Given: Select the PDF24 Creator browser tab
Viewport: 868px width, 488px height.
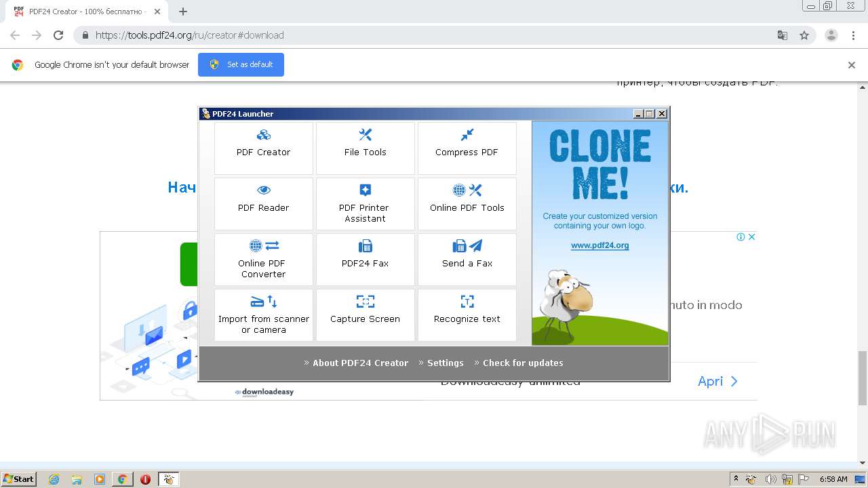Looking at the screenshot, I should 88,12.
